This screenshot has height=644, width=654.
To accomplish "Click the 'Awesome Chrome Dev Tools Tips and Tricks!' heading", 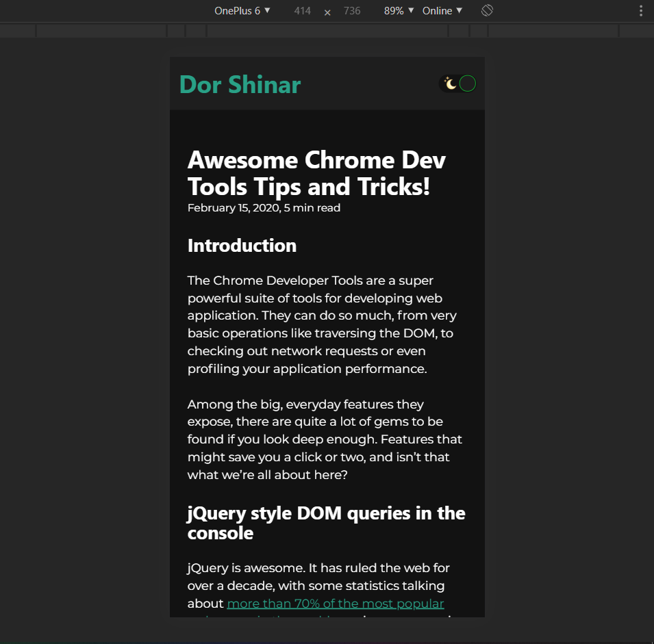I will click(316, 173).
